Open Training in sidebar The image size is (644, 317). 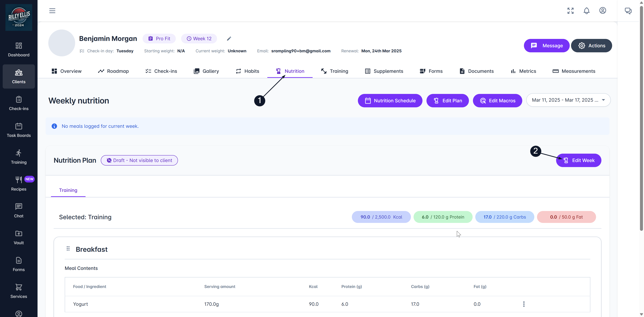(x=19, y=157)
